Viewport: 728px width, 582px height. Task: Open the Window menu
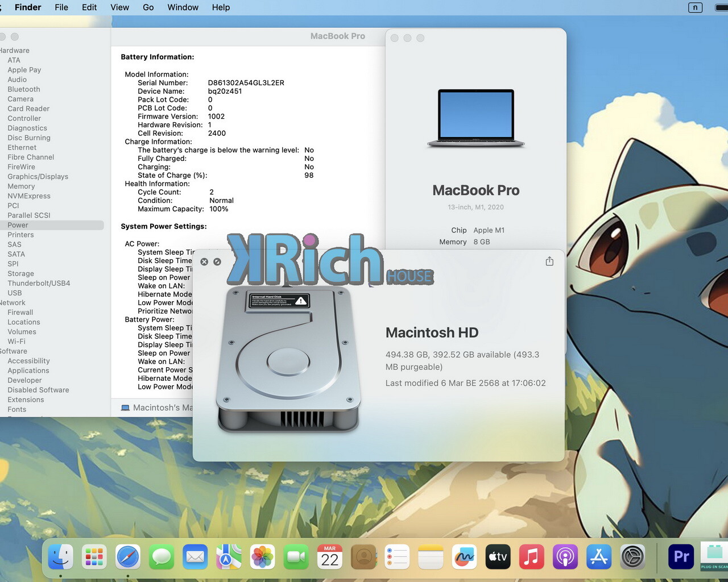click(183, 7)
